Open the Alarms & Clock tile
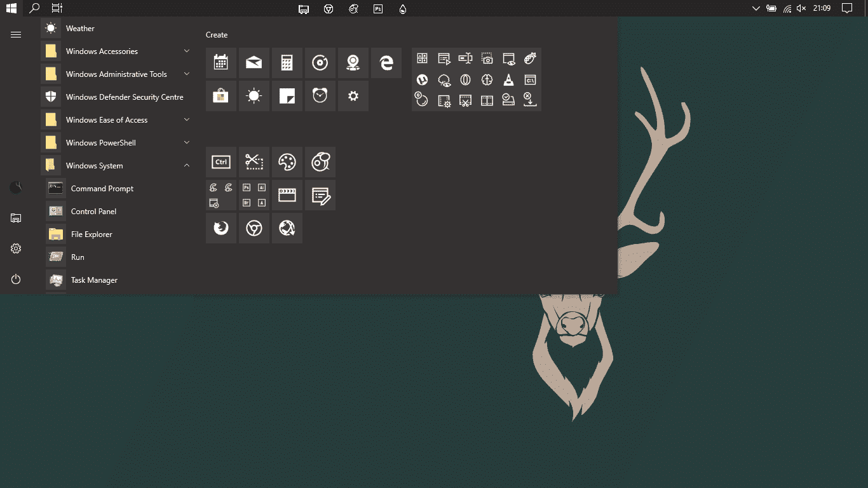Image resolution: width=868 pixels, height=488 pixels. coord(320,96)
